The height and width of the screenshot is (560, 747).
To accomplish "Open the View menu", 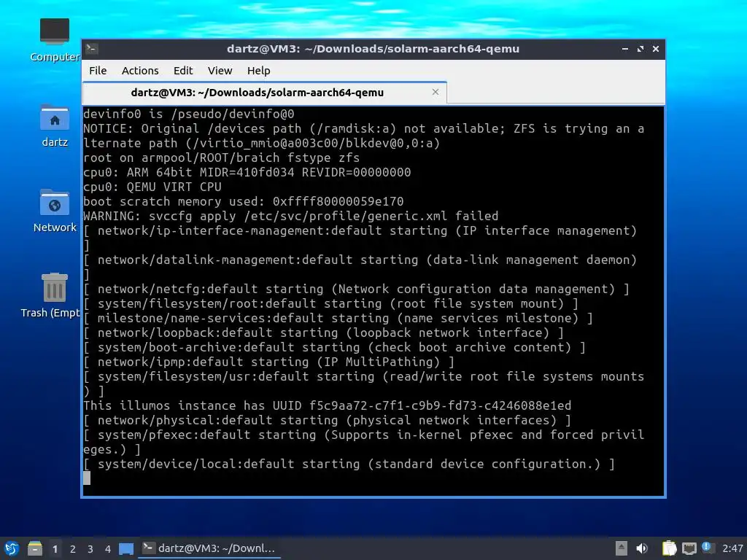I will pyautogui.click(x=220, y=71).
